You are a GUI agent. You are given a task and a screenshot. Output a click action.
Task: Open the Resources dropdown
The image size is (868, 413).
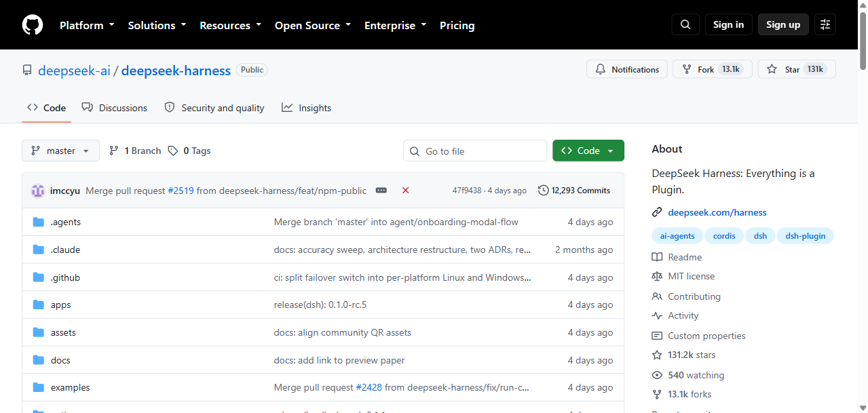230,25
